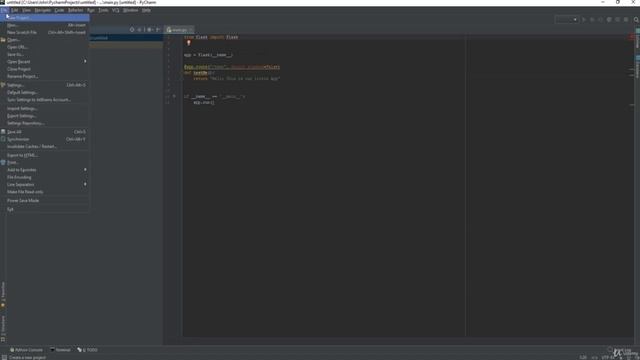The height and width of the screenshot is (360, 640).
Task: Choose Export to HTML menu entry
Action: [44, 155]
